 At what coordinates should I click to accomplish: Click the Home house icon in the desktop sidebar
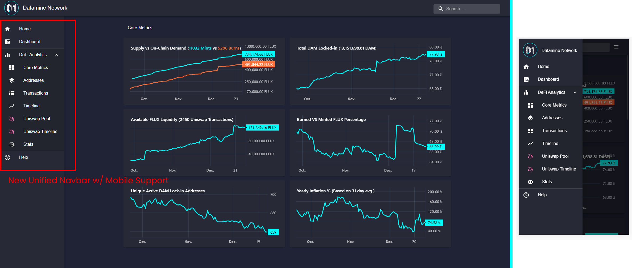tap(7, 29)
